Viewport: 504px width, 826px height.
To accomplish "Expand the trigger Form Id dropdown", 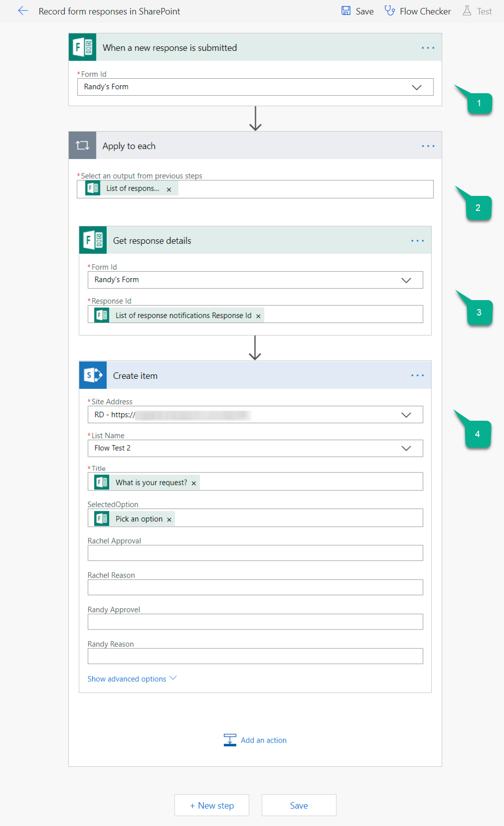I will (416, 87).
